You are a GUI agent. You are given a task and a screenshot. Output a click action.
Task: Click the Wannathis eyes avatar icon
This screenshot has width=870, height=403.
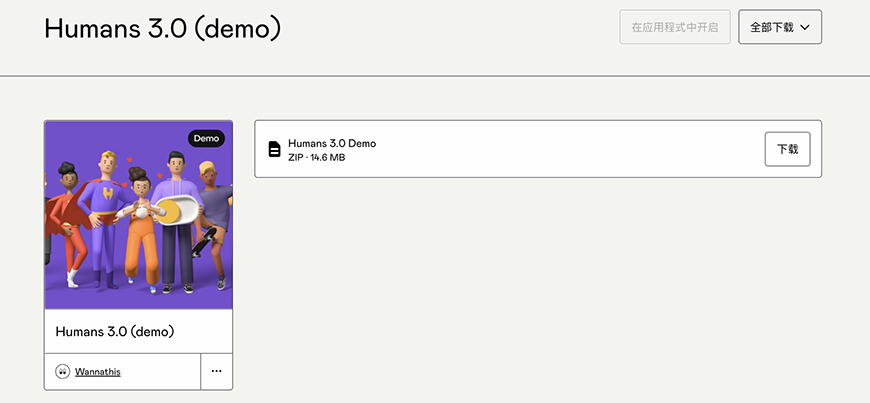click(63, 371)
